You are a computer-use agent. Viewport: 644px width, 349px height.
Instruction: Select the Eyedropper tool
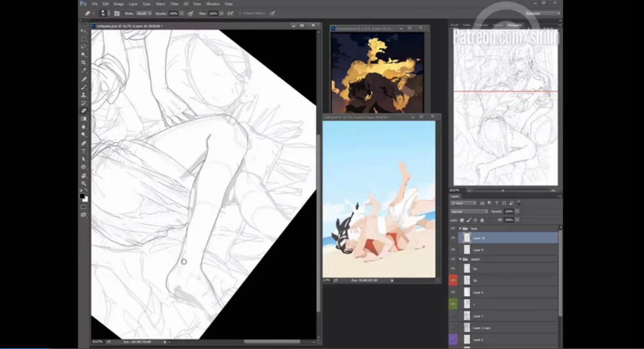[x=84, y=70]
